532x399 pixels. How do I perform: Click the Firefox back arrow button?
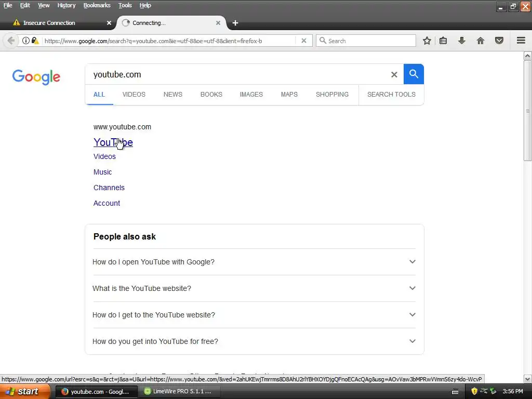coord(11,41)
